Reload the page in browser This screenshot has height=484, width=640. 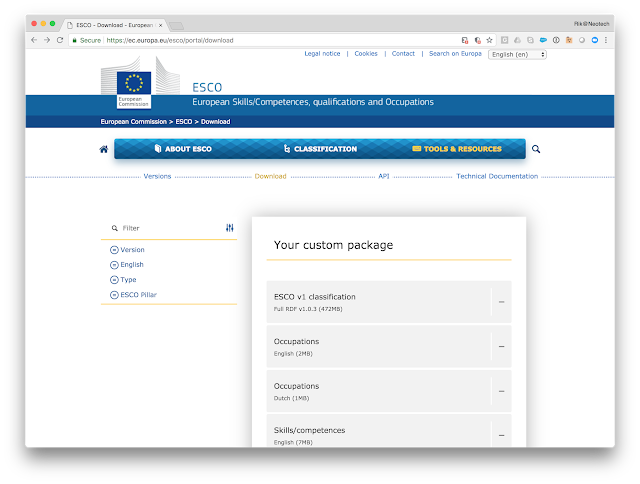pyautogui.click(x=60, y=40)
